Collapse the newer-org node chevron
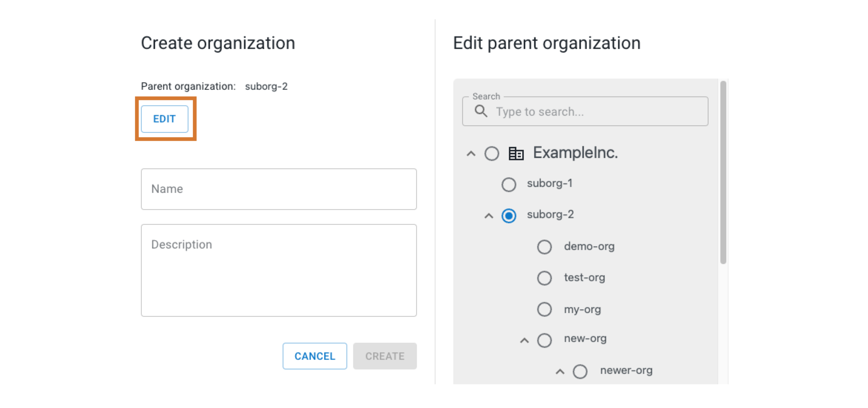Image resolution: width=868 pixels, height=408 pixels. coord(559,371)
